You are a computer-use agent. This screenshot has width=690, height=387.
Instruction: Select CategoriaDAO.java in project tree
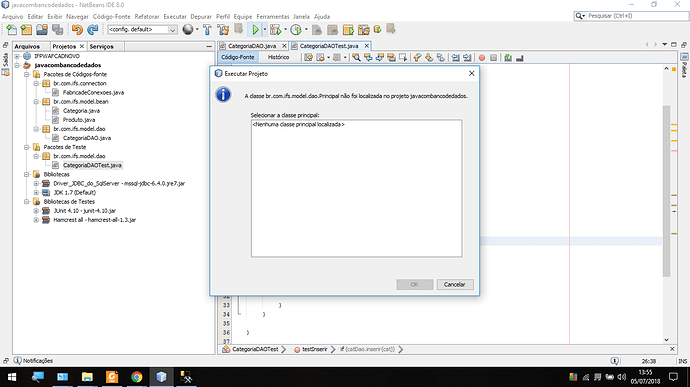tap(87, 138)
